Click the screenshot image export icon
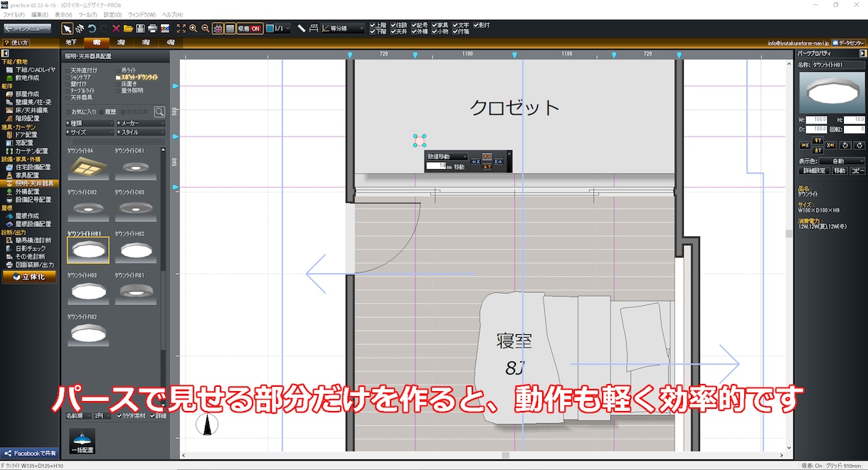Viewport: 868px width, 470px height. coord(164,28)
